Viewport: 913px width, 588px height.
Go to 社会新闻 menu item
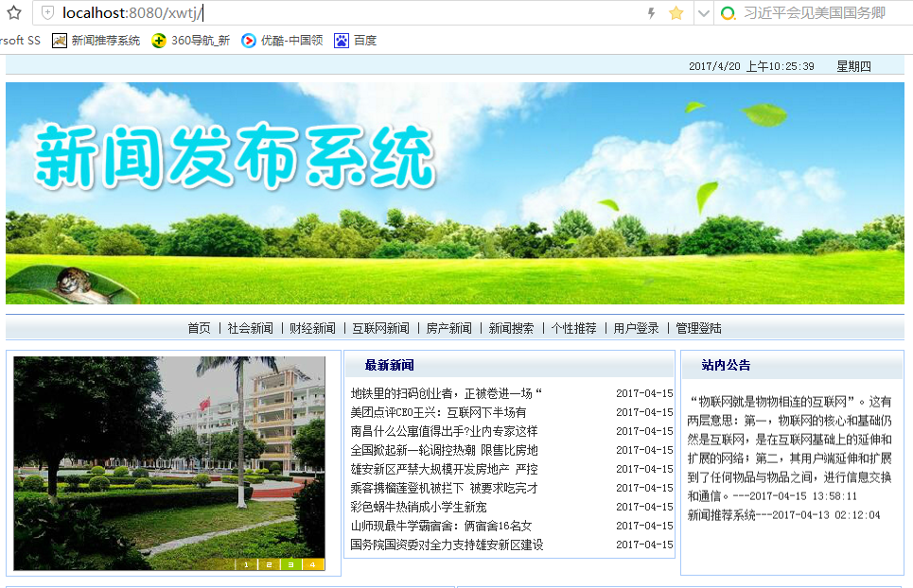251,328
